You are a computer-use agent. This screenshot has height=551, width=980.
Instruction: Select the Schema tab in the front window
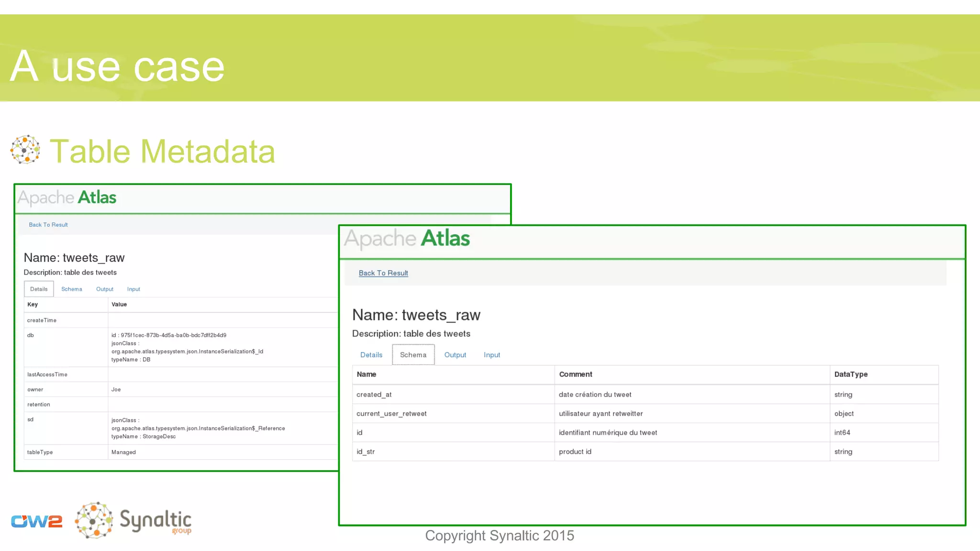(x=413, y=355)
